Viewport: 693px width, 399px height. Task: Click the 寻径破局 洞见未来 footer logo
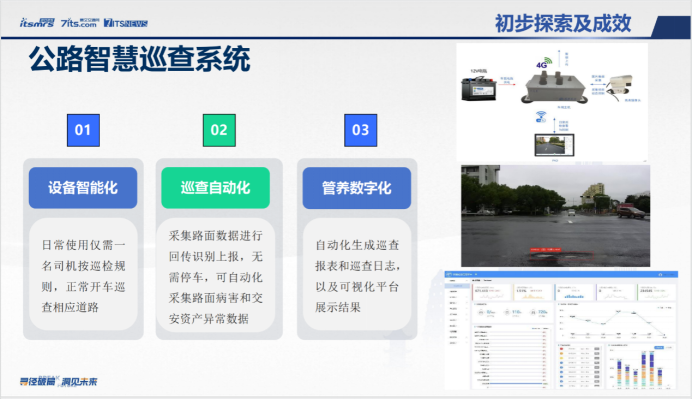coord(58,382)
